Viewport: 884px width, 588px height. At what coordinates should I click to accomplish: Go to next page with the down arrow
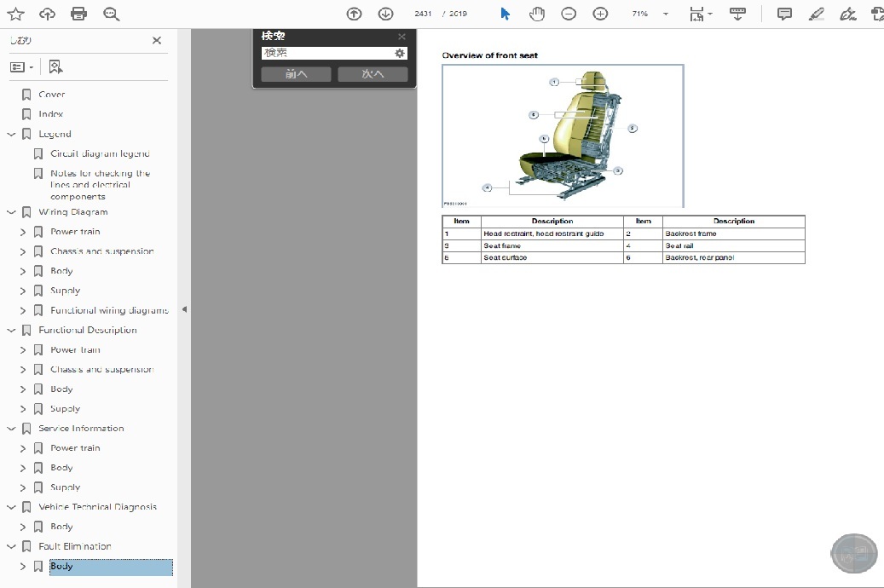pyautogui.click(x=385, y=14)
